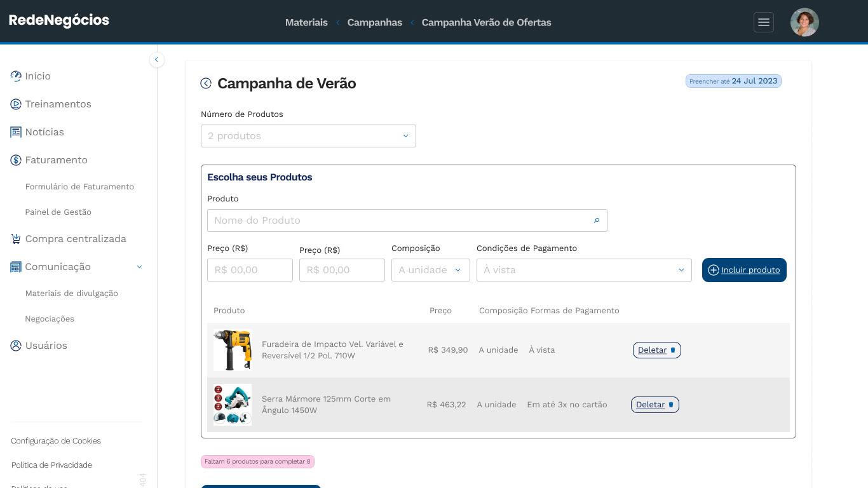
Task: Delete the Serra Mármore product
Action: click(654, 405)
